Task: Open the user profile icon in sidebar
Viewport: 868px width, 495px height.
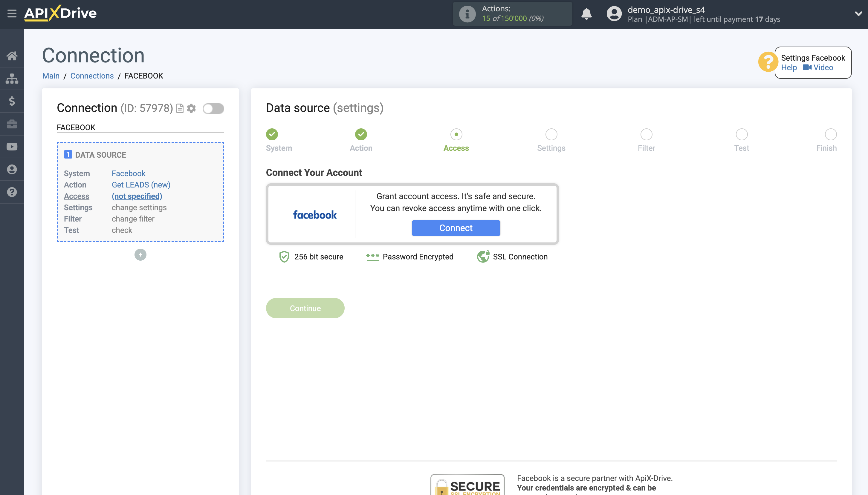Action: (12, 169)
